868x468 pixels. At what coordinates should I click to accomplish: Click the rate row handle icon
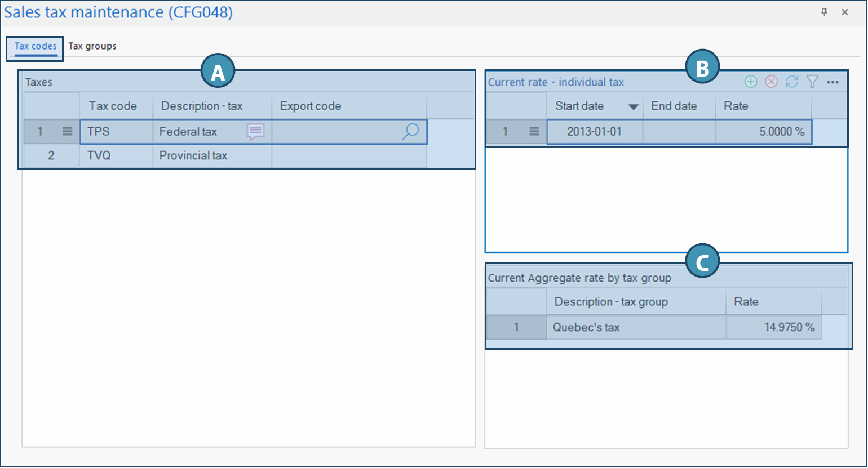[x=534, y=132]
